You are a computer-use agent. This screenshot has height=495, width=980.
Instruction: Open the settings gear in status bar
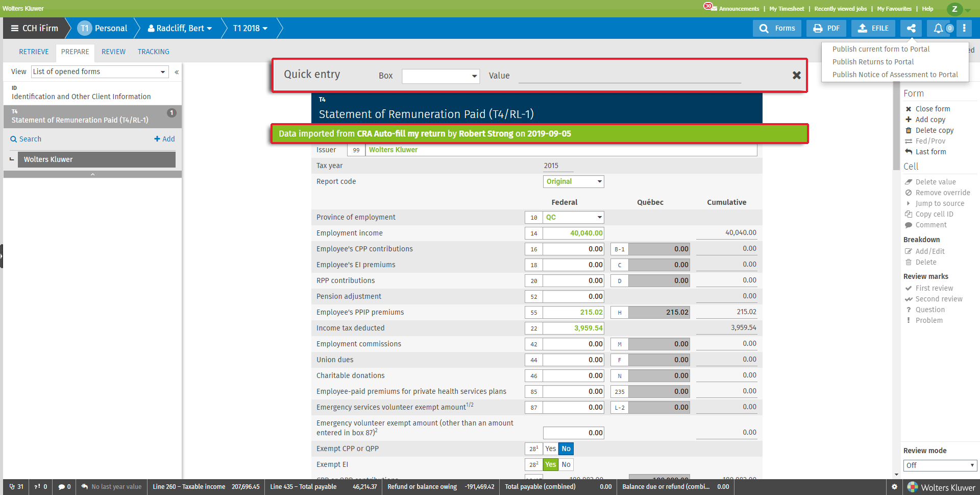[894, 487]
